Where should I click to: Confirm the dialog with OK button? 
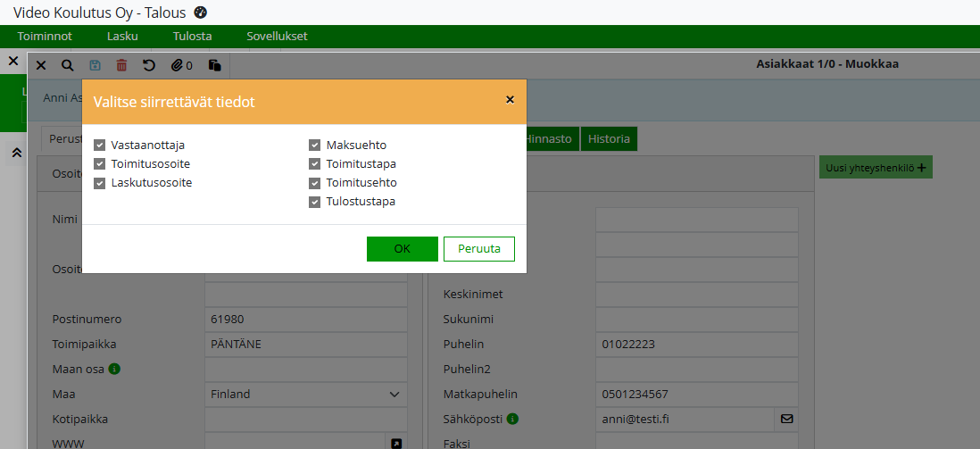point(402,249)
